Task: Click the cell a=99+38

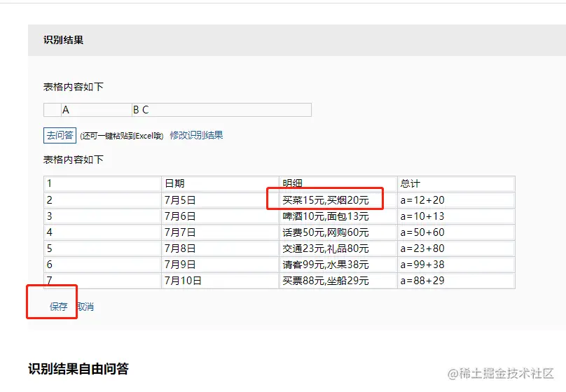Action: [456, 265]
